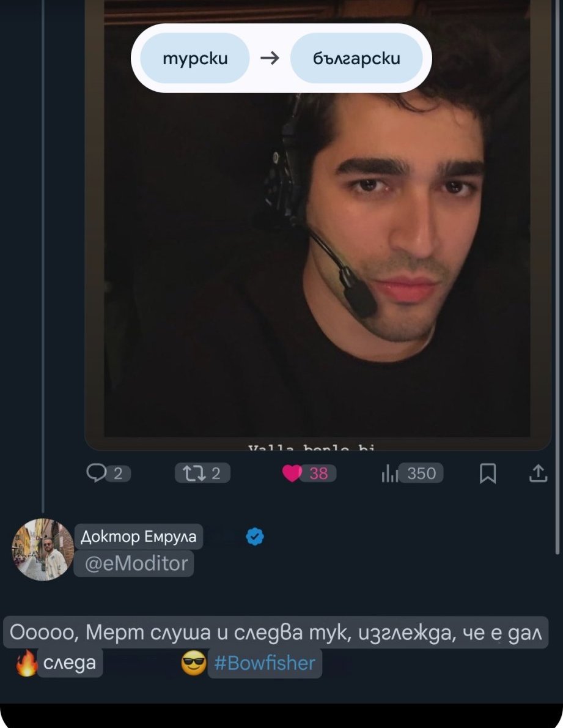Tap the share upload icon

pos(538,473)
